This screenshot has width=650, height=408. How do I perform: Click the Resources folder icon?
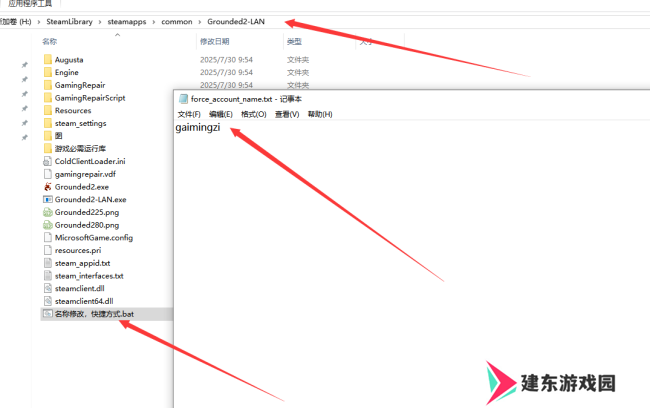point(48,111)
